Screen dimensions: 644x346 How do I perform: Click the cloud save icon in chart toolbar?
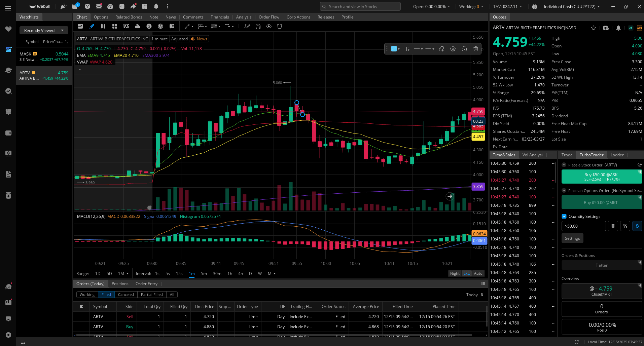point(138,26)
